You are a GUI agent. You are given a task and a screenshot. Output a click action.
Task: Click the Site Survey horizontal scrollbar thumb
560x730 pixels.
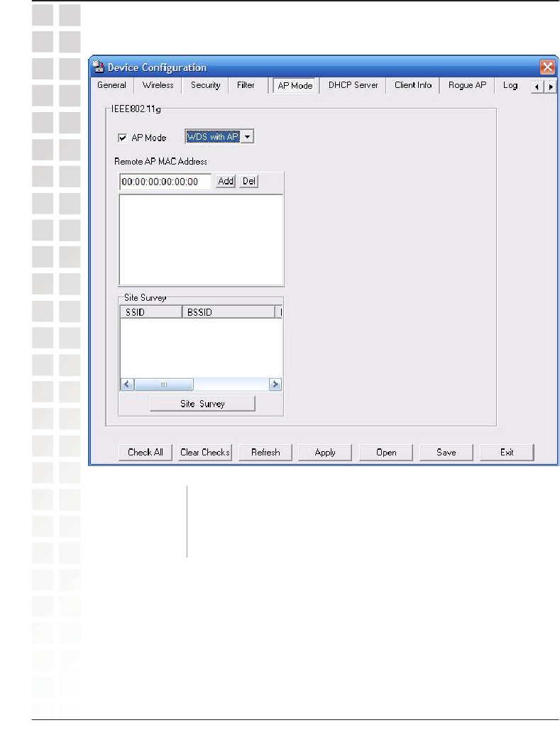(x=163, y=384)
